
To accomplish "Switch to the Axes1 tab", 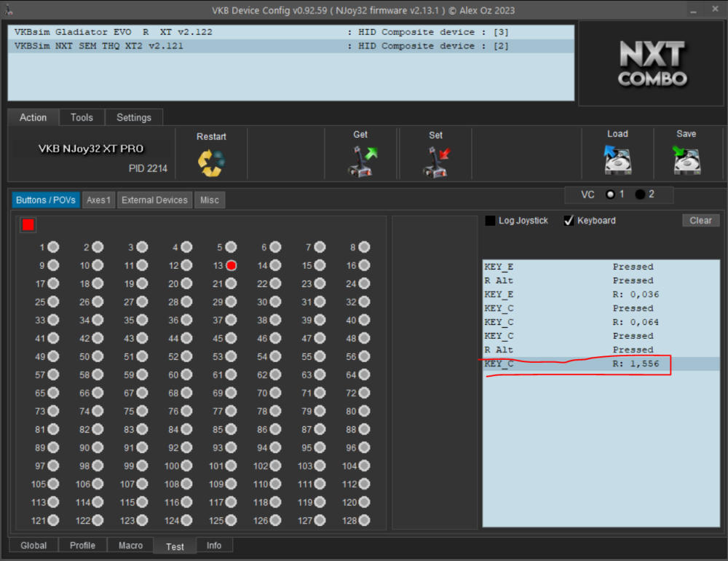I will click(x=98, y=200).
